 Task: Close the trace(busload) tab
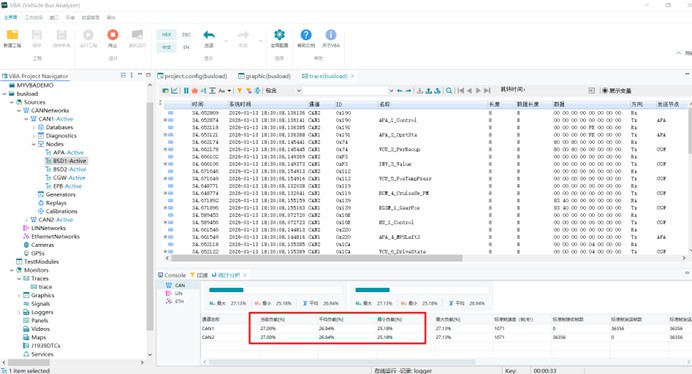(x=353, y=76)
